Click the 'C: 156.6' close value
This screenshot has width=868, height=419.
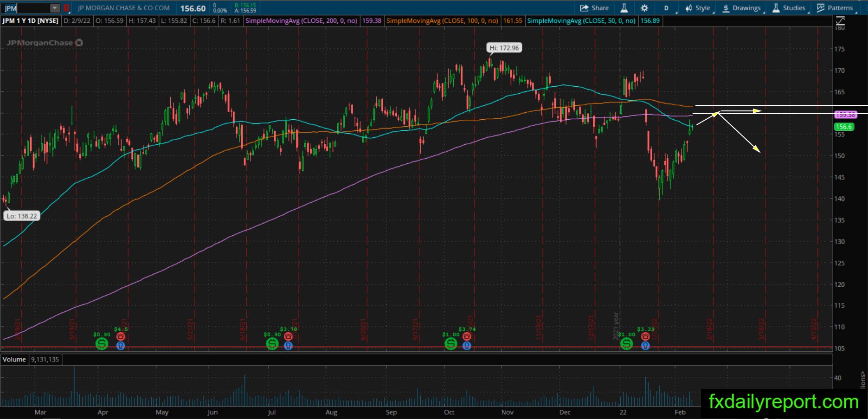[204, 21]
